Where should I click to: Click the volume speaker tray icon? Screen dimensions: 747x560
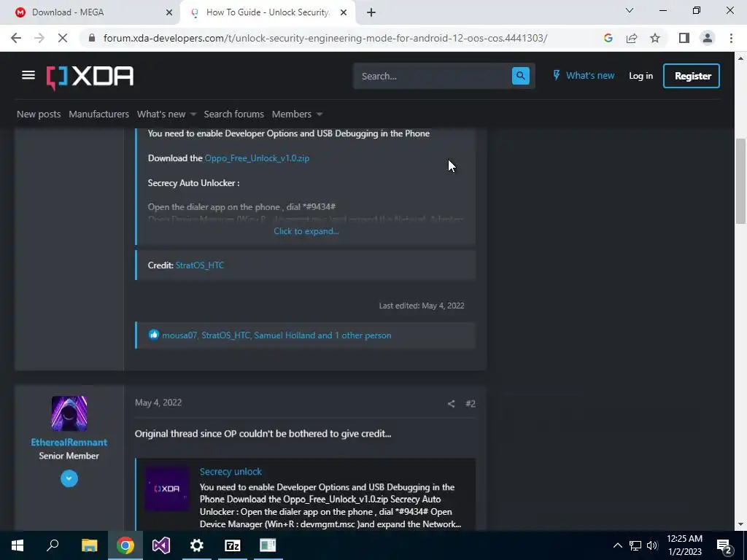pos(652,545)
